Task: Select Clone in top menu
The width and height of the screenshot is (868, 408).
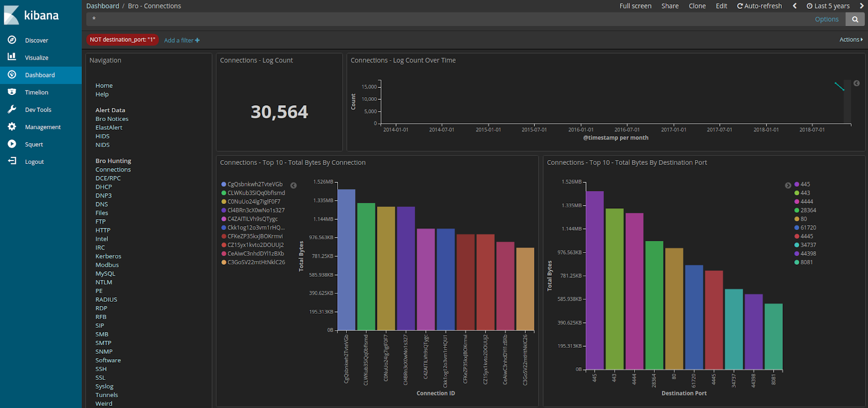Action: coord(697,6)
